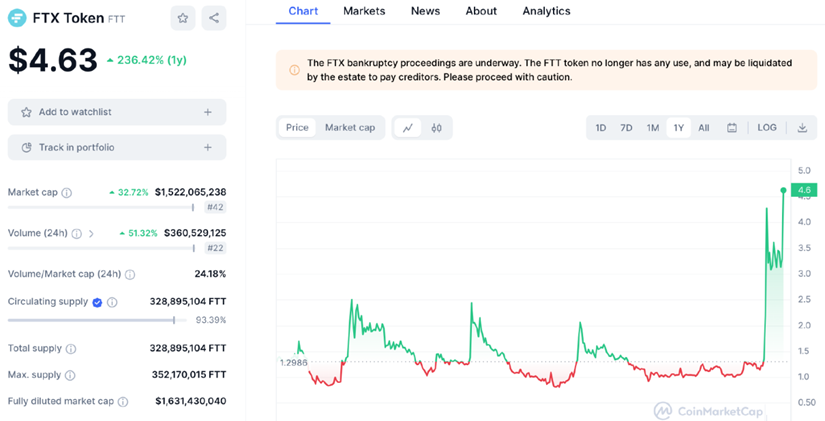Click the bankruptcy warning info icon
This screenshot has height=421, width=825.
[294, 70]
